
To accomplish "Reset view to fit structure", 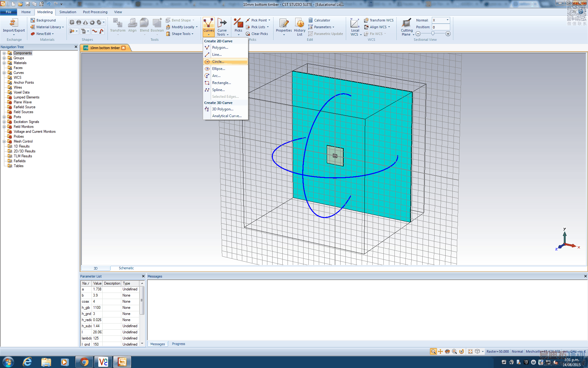I will 470,351.
